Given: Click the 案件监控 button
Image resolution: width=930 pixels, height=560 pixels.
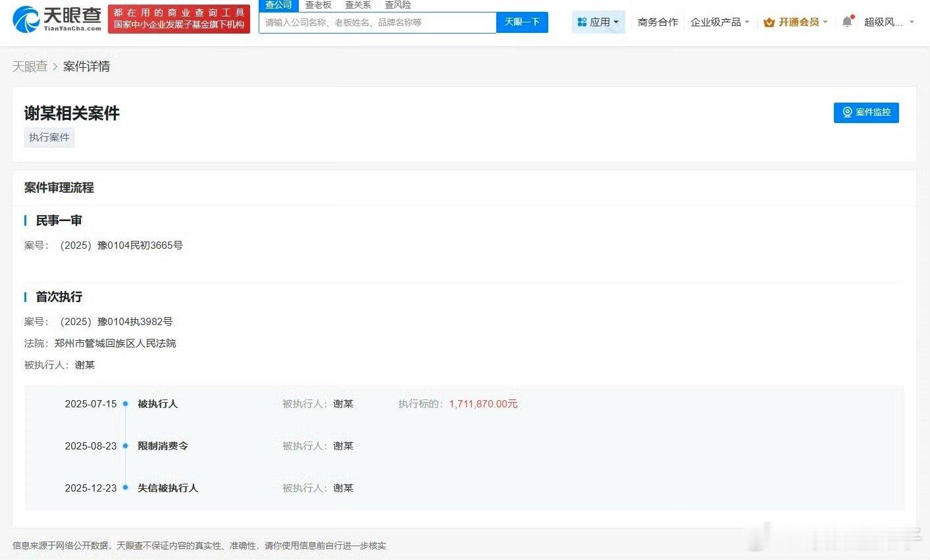Looking at the screenshot, I should pos(866,113).
